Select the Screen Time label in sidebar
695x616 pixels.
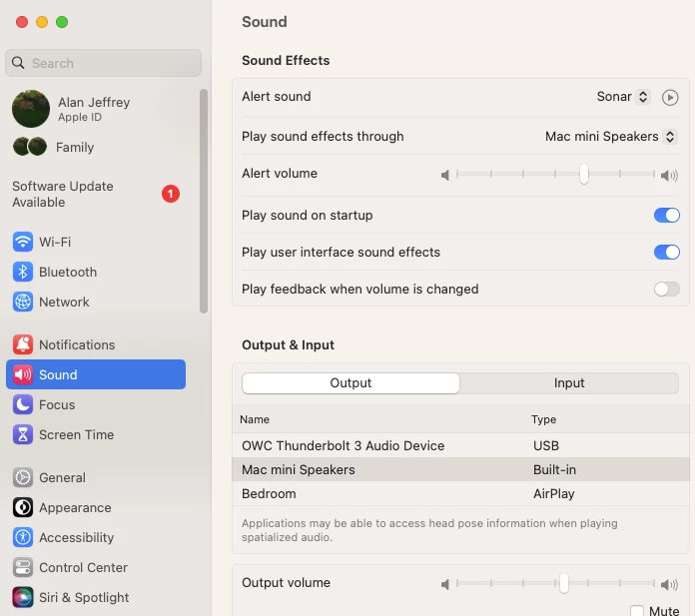(x=77, y=434)
